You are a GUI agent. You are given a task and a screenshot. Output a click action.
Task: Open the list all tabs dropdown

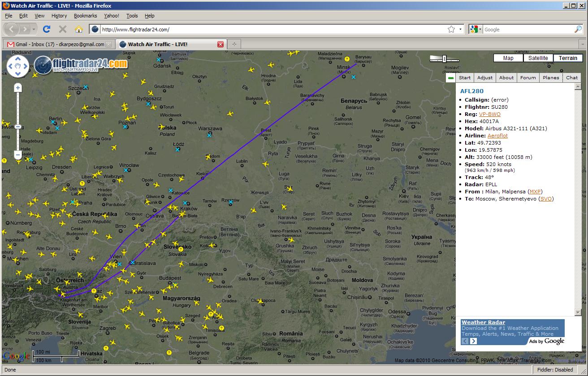pos(582,44)
